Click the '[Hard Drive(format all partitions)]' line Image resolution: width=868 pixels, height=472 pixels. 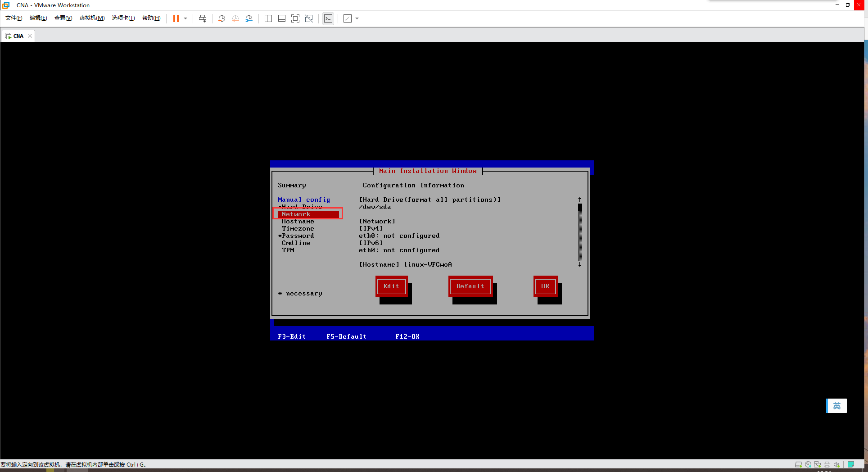430,200
